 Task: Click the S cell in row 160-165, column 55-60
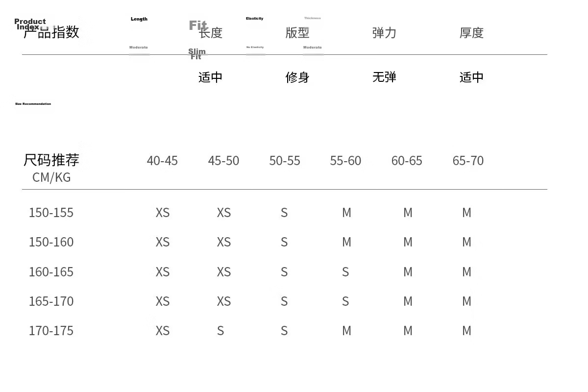click(345, 272)
